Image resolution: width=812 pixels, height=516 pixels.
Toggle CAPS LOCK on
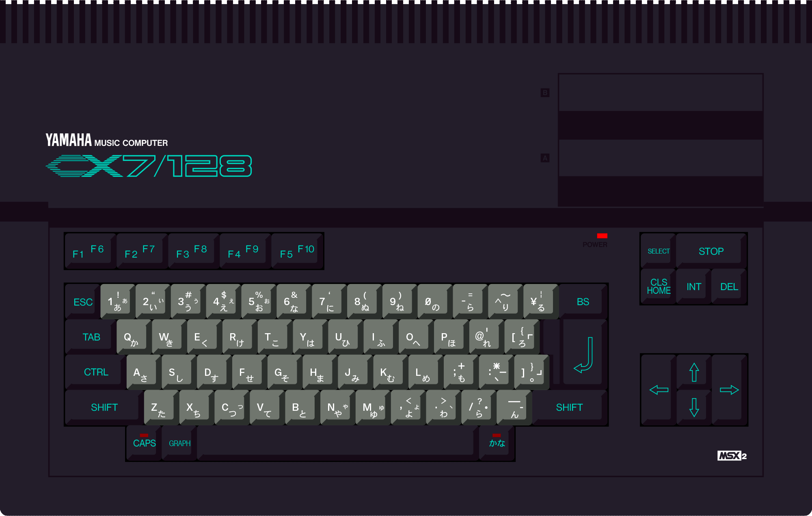pos(145,443)
